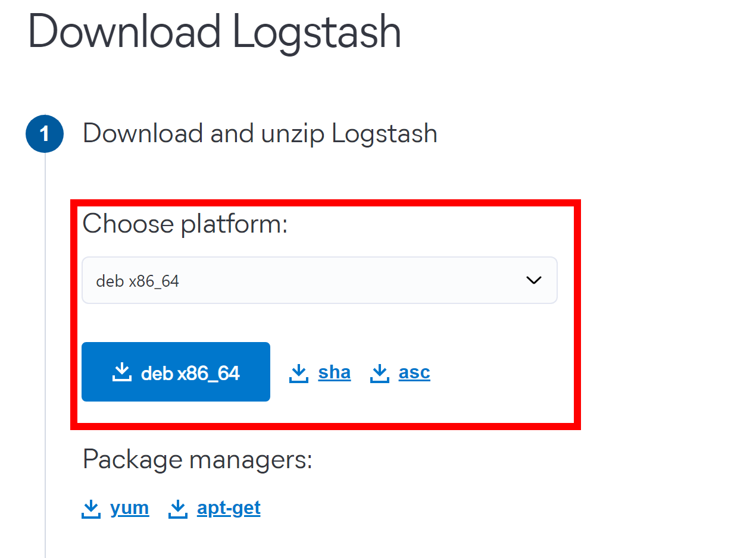Click the chevron arrow in platform selector
Screen dimensions: 756x558
click(534, 280)
